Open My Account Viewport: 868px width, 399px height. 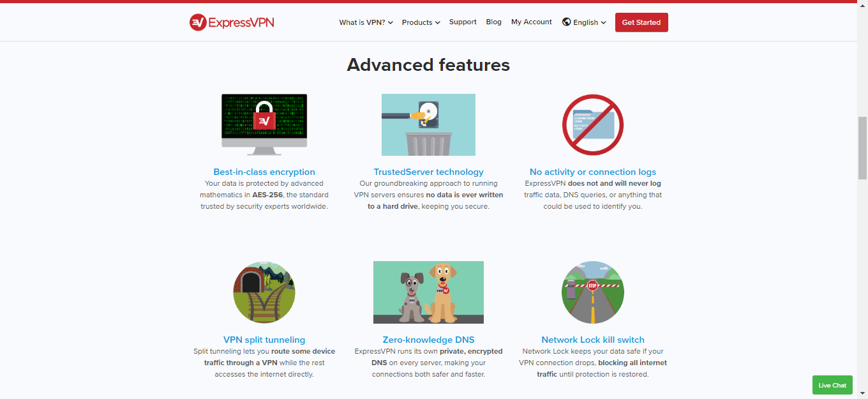point(532,22)
